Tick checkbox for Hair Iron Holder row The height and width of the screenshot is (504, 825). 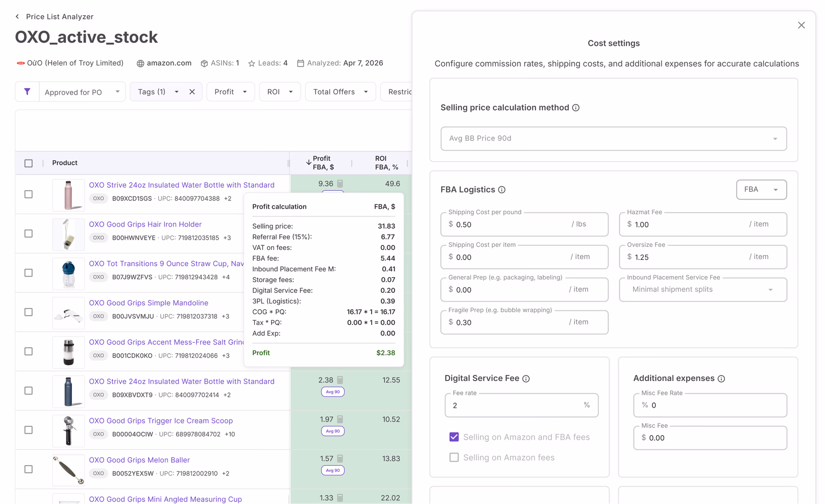pos(29,234)
